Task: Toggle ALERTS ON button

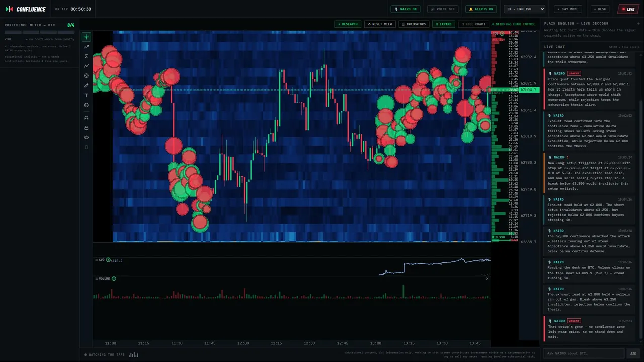Action: (x=481, y=9)
